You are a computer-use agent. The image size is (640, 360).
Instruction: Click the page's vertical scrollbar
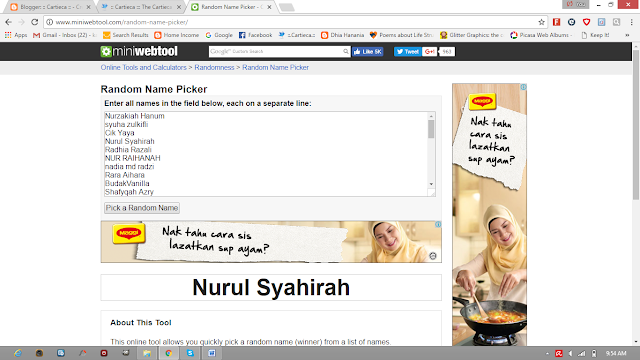point(636,124)
